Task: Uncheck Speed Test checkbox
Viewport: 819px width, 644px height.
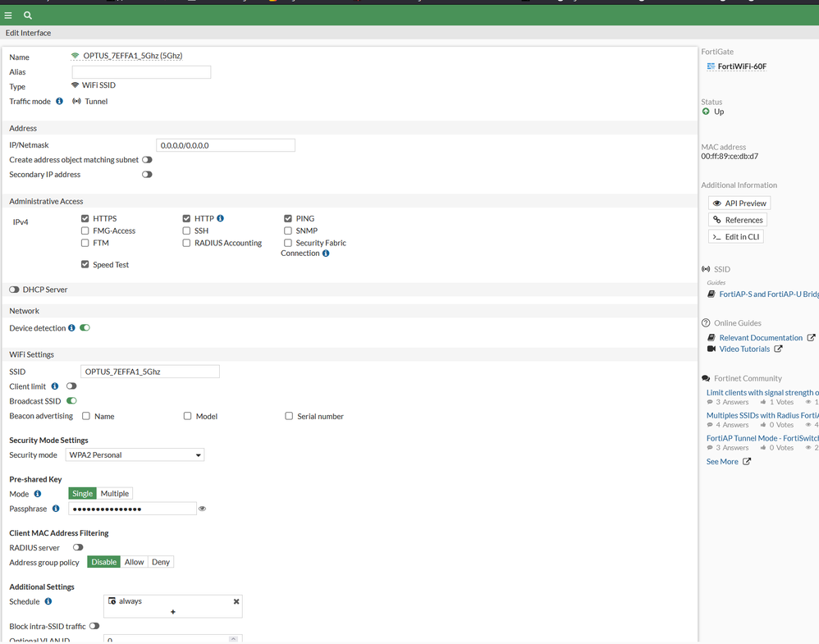Action: coord(85,264)
